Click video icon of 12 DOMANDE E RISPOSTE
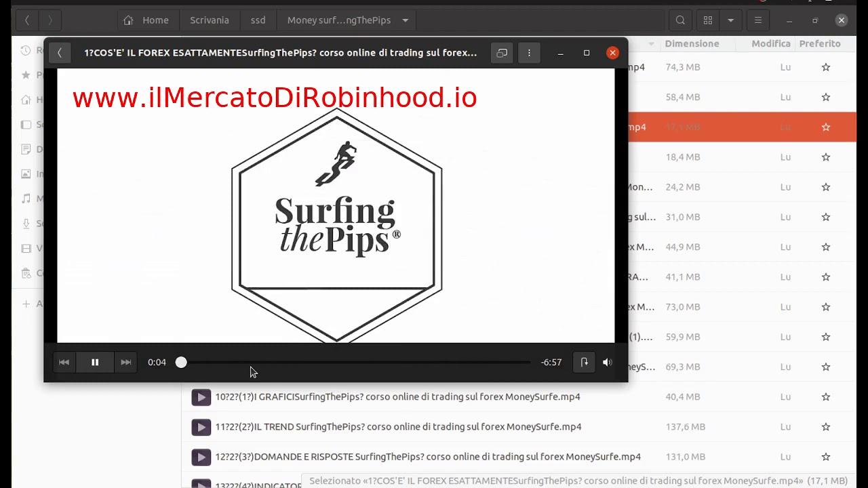 coord(201,457)
